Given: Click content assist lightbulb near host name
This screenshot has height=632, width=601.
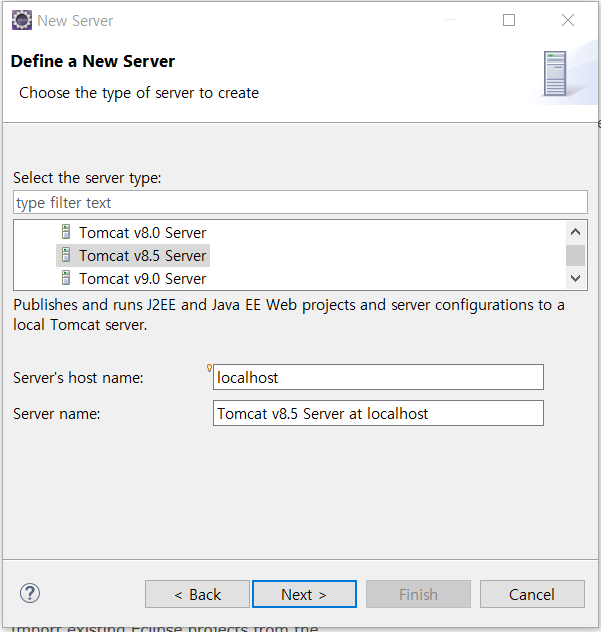Looking at the screenshot, I should (x=209, y=368).
